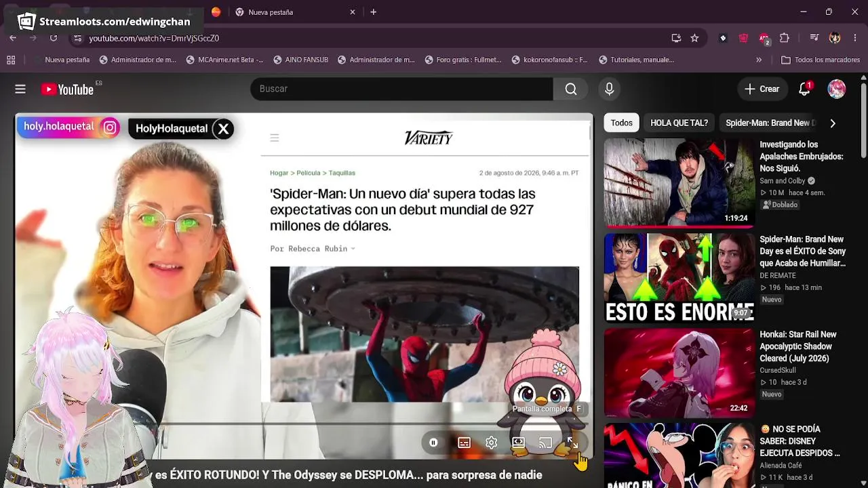Click the Spider-Man article headline text
Screen dimensions: 868x488
coord(403,209)
